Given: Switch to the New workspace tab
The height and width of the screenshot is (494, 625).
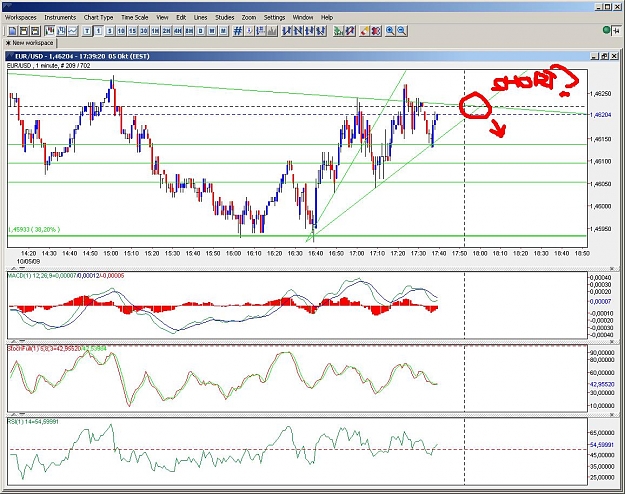Looking at the screenshot, I should pos(29,43).
